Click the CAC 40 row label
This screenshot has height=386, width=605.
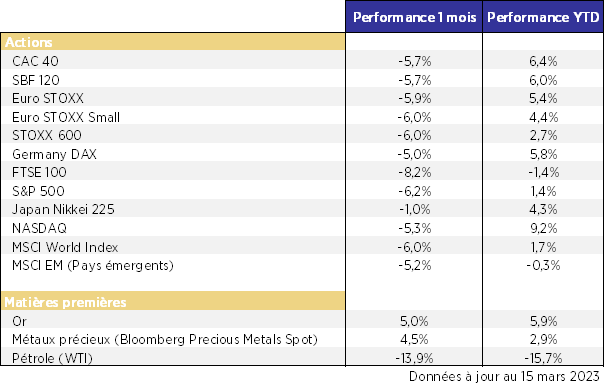(35, 61)
